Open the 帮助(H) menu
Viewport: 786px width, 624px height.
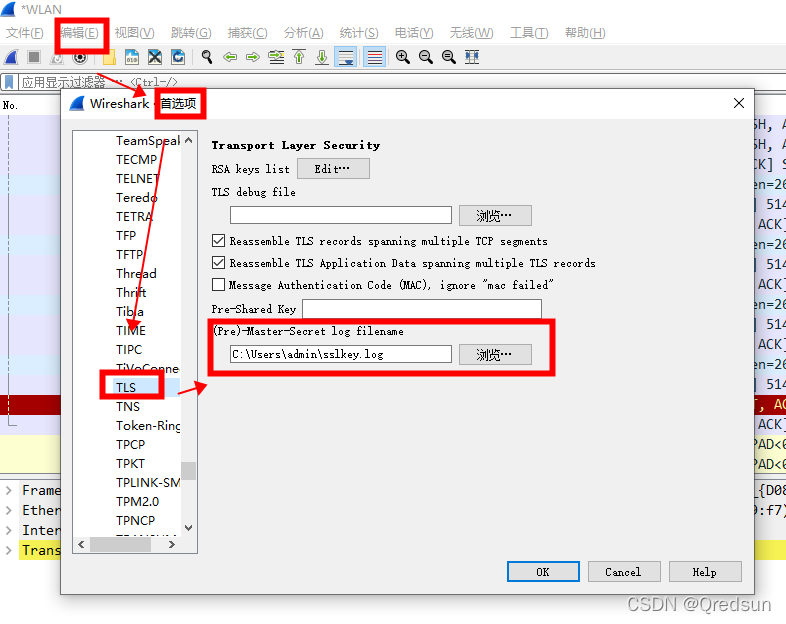585,33
